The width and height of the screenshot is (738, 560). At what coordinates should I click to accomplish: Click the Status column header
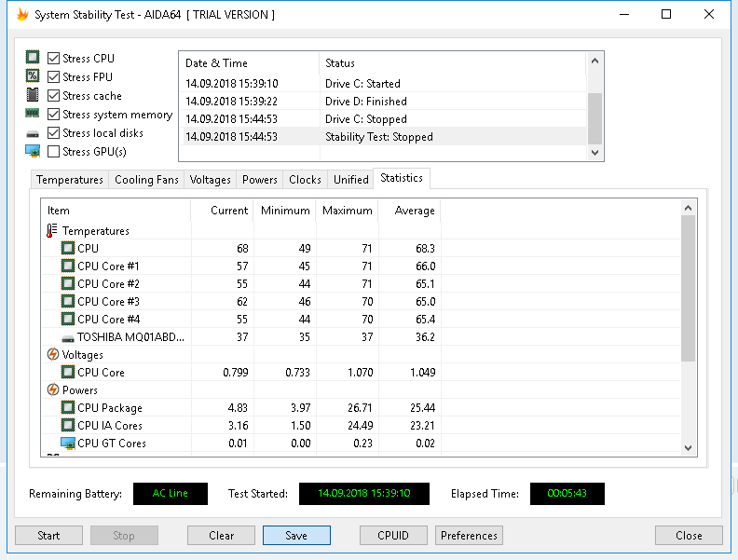(453, 63)
